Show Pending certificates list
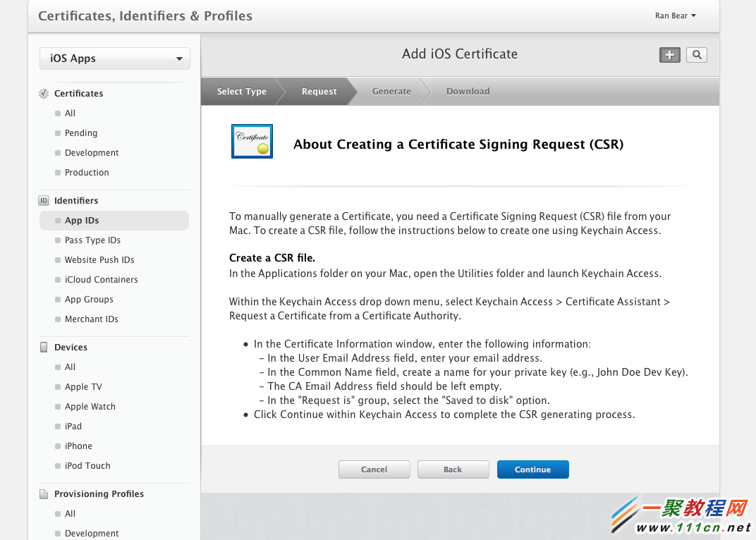756x540 pixels. click(x=81, y=133)
